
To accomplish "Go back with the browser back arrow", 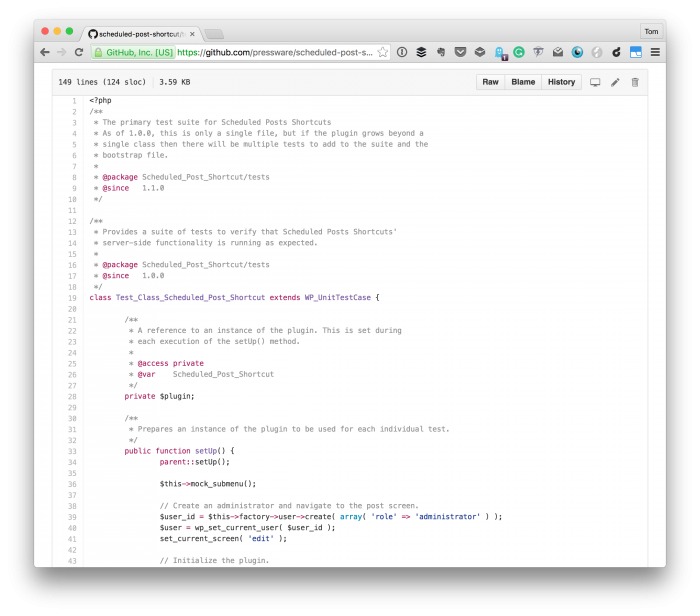I will (x=45, y=52).
